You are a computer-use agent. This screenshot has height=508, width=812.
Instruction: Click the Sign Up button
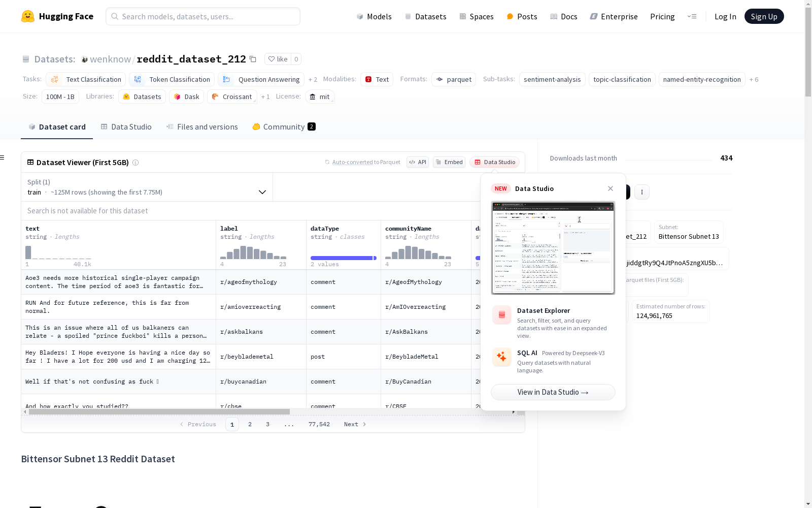click(764, 16)
